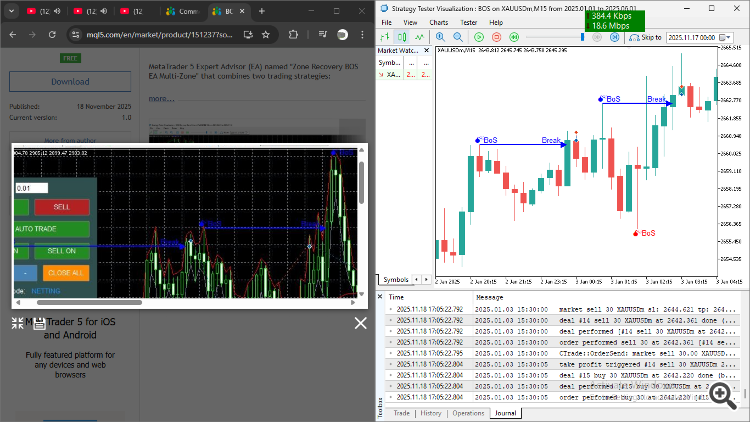Switch to the Trade tab
The image size is (750, 422).
pos(401,413)
